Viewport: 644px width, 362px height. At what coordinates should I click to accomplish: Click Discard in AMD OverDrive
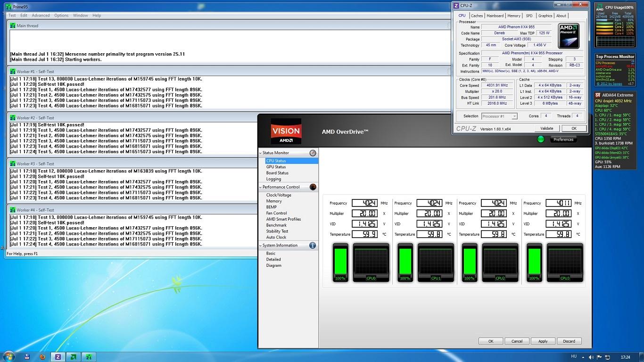569,341
